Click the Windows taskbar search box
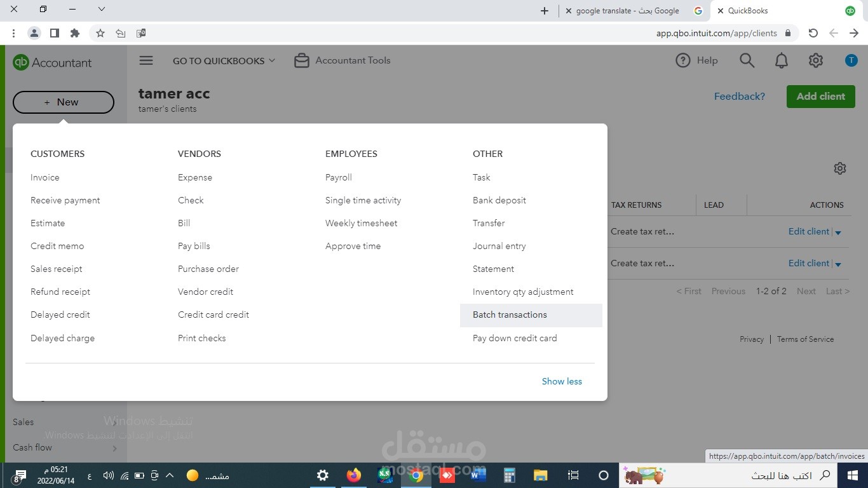The width and height of the screenshot is (868, 488). pyautogui.click(x=728, y=475)
